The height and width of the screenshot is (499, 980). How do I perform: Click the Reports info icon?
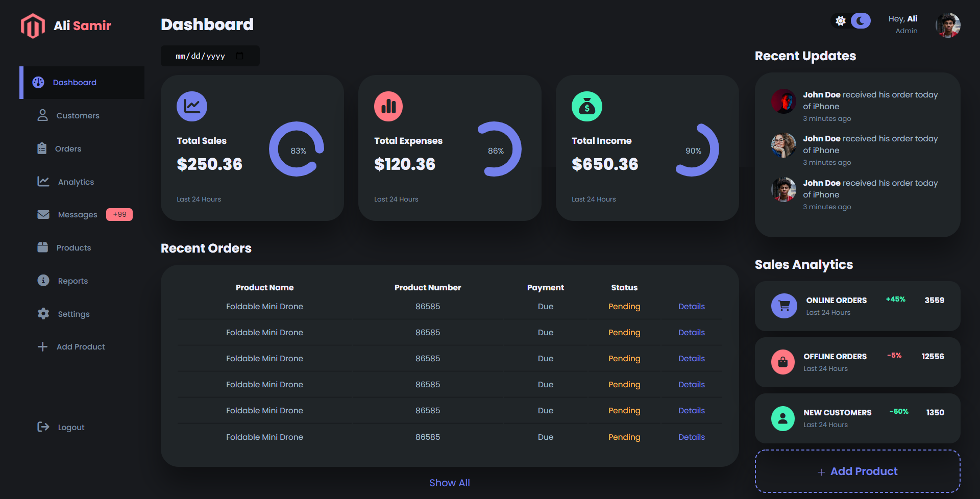coord(43,281)
